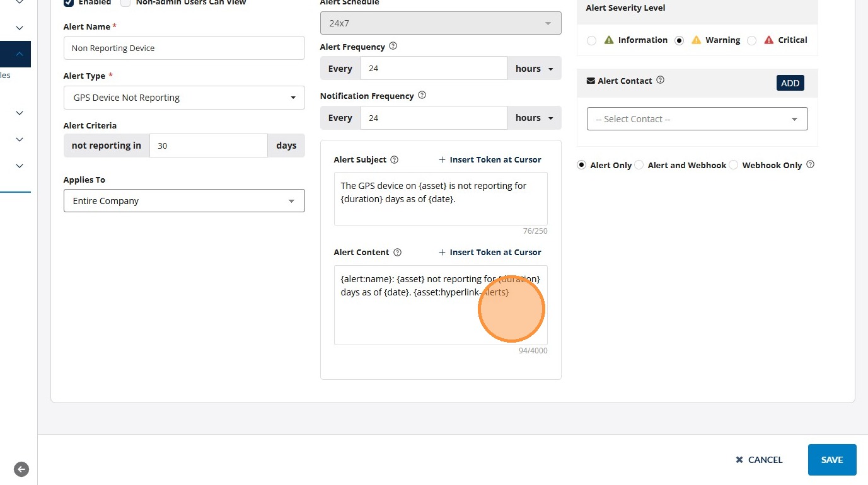Click the 76/250 character counter
868x485 pixels.
click(x=536, y=231)
